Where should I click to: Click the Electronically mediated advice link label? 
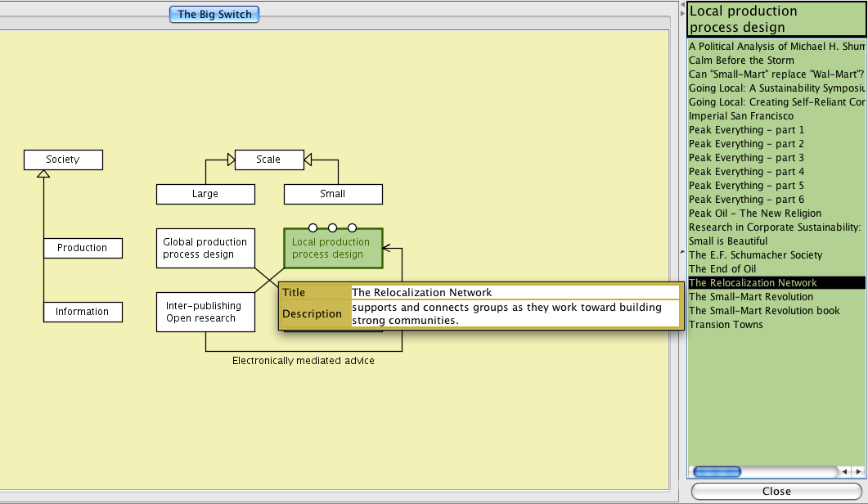[303, 361]
